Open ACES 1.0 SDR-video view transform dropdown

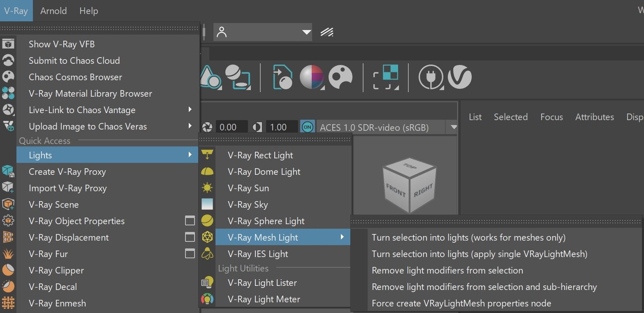387,127
